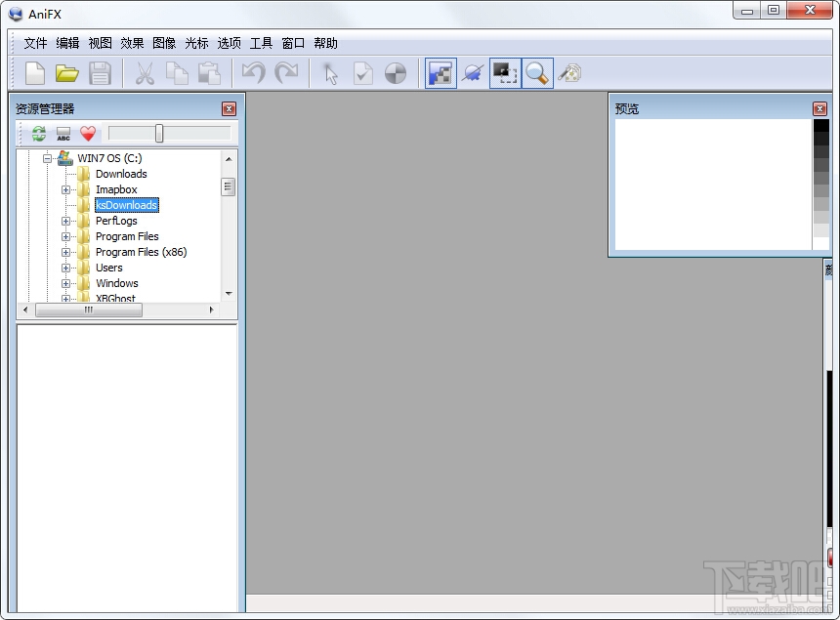Click the tree's horizontal scrollbar right arrow

click(211, 310)
